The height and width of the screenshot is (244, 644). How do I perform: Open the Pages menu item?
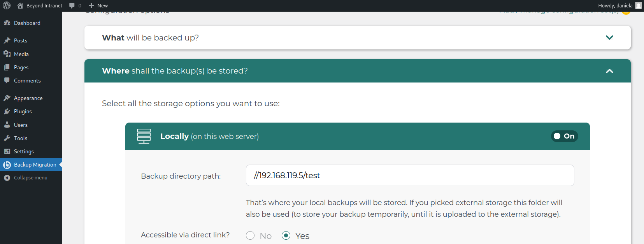pyautogui.click(x=21, y=67)
